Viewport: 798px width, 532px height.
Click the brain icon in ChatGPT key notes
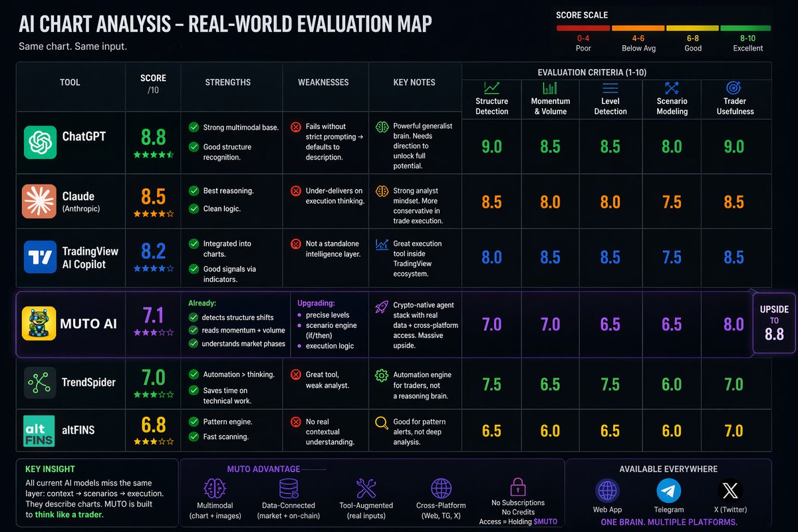382,126
